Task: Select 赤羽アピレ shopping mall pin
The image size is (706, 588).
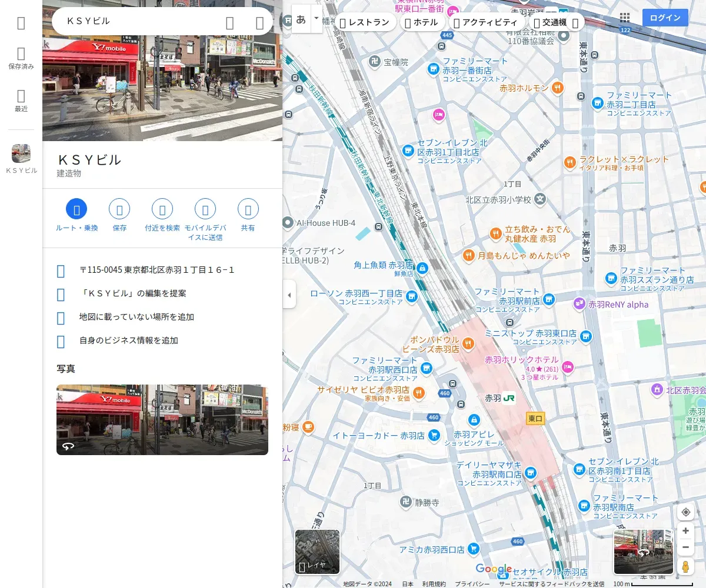Action: pyautogui.click(x=474, y=420)
